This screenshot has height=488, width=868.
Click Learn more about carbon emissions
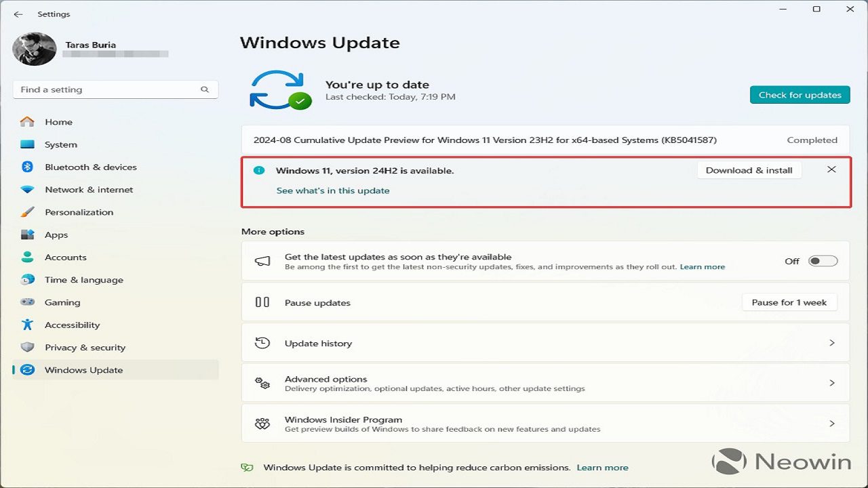point(602,468)
